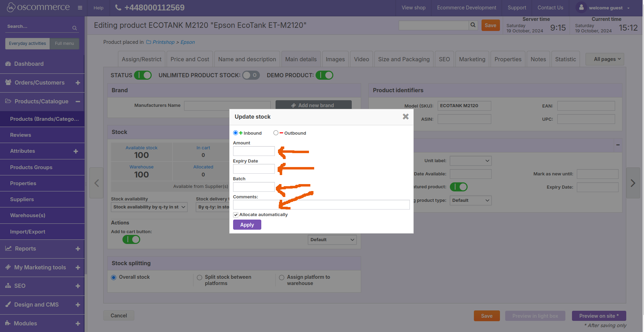
Task: Expand the SEO sidebar plus
Action: tap(78, 286)
